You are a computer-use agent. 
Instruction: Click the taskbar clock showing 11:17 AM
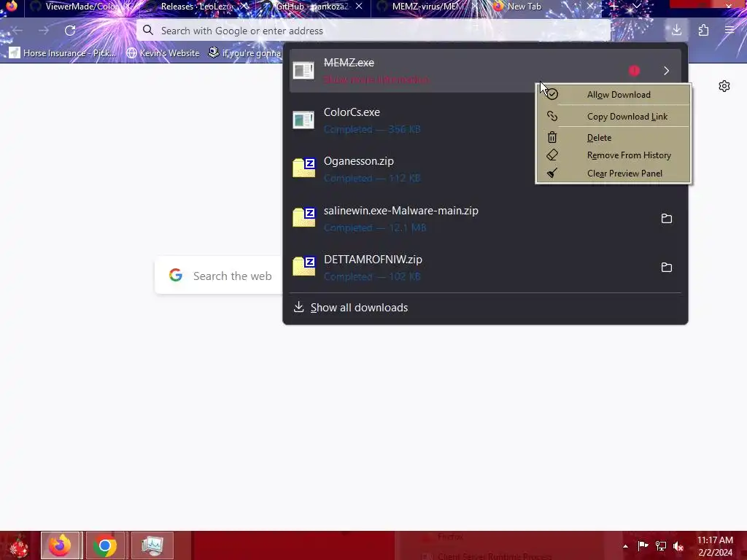point(715,546)
